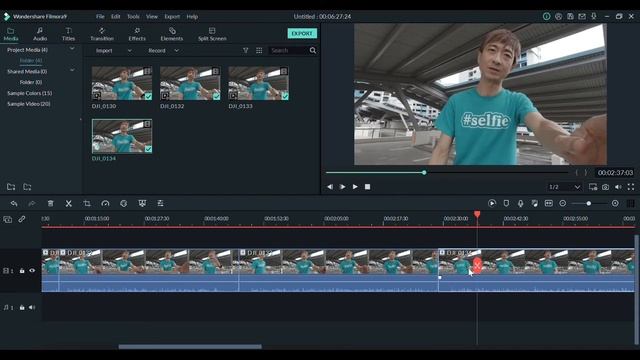
Task: Click the red timeline playhead marker
Action: (x=477, y=215)
